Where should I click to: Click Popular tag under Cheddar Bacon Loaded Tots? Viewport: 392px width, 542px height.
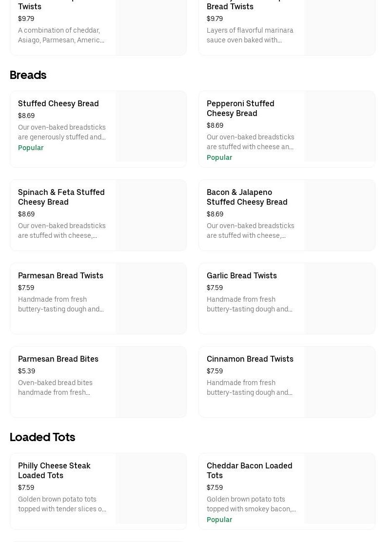click(x=219, y=520)
